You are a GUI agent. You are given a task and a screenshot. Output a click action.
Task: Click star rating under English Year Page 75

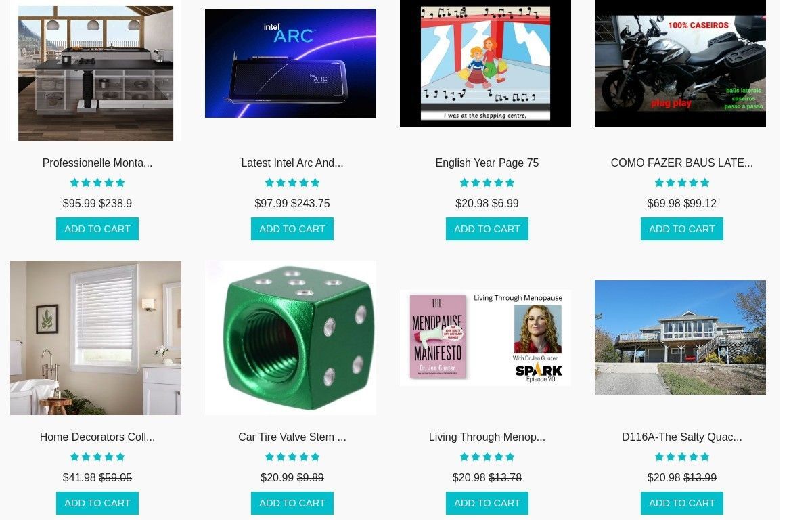point(487,183)
